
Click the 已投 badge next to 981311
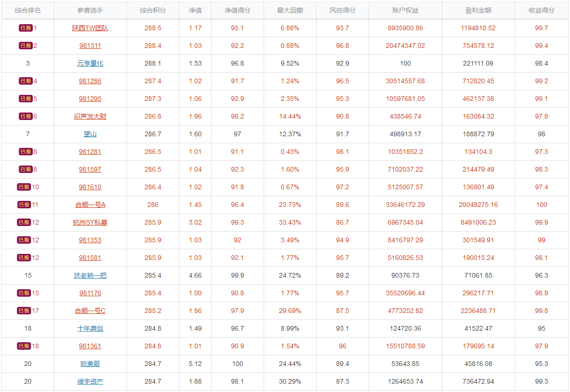[26, 46]
